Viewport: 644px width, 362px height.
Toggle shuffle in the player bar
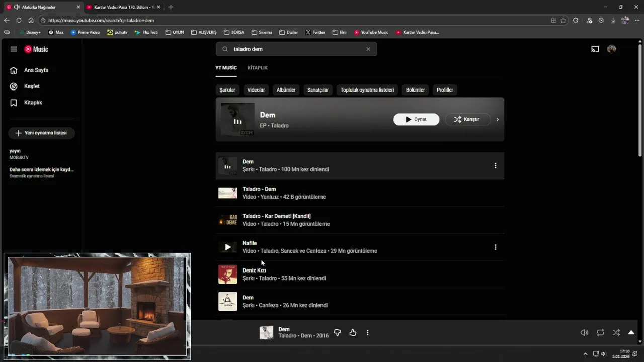616,333
